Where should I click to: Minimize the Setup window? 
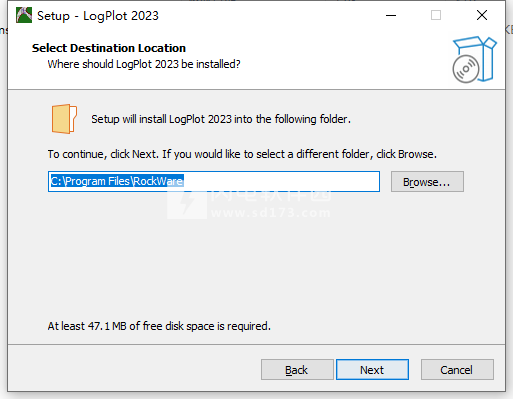pos(391,15)
